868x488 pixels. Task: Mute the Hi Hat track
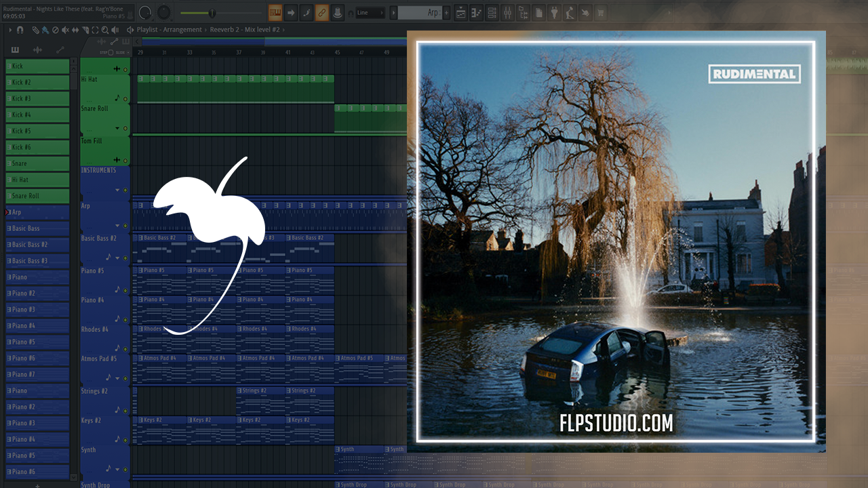coord(125,99)
